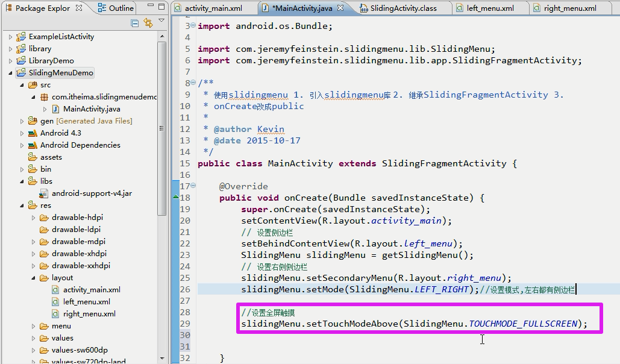The image size is (620, 364).
Task: Expand the ExampleListActivity project
Action: (x=10, y=37)
